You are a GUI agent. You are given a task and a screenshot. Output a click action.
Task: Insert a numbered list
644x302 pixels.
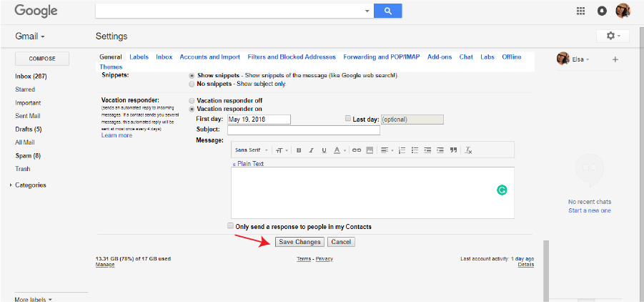click(402, 150)
